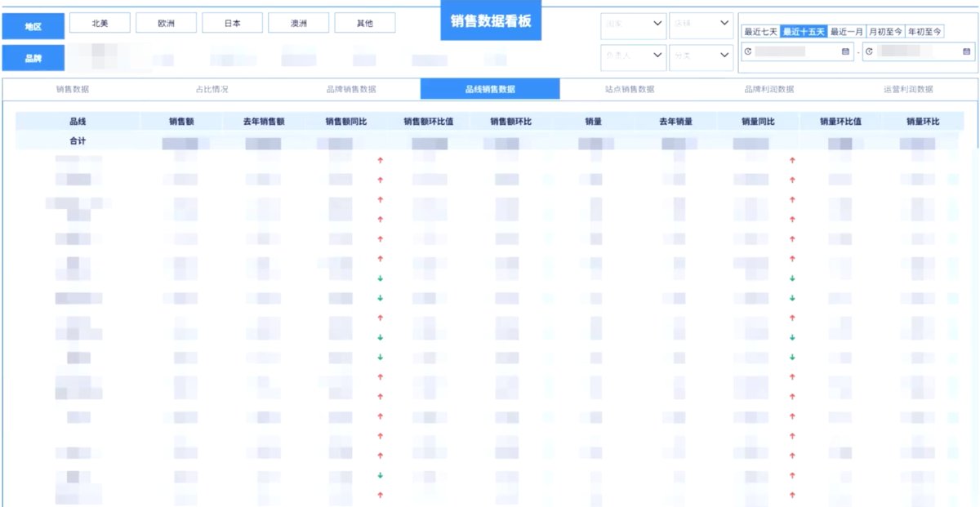The width and height of the screenshot is (980, 507).
Task: Switch to the 销售数据 tab
Action: (x=73, y=89)
